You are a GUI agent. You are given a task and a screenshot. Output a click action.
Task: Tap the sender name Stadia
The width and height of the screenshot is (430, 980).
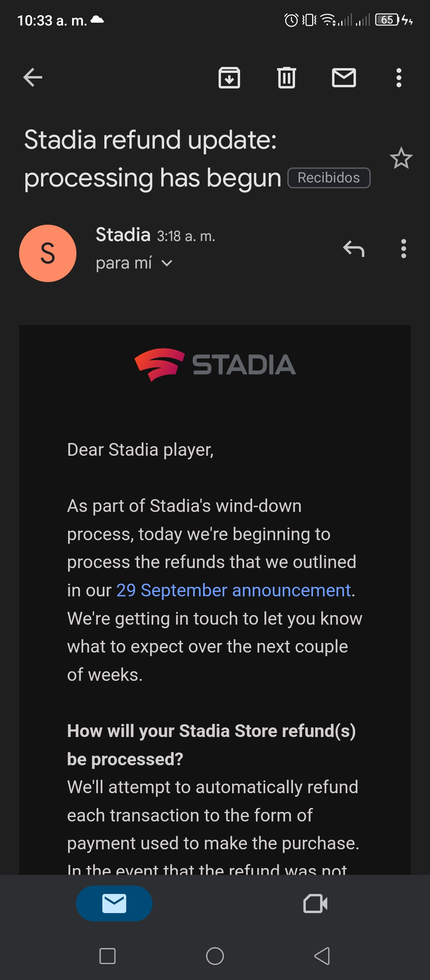pyautogui.click(x=123, y=235)
